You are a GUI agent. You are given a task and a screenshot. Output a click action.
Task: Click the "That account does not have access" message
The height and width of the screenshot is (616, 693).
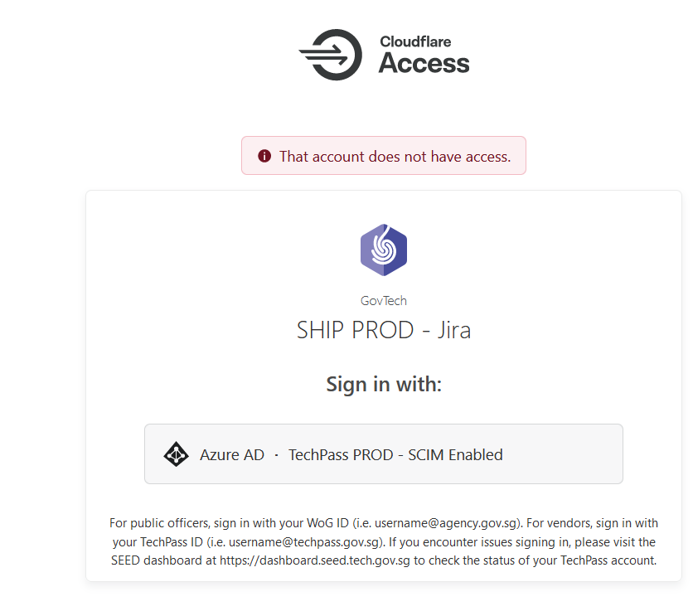click(395, 156)
